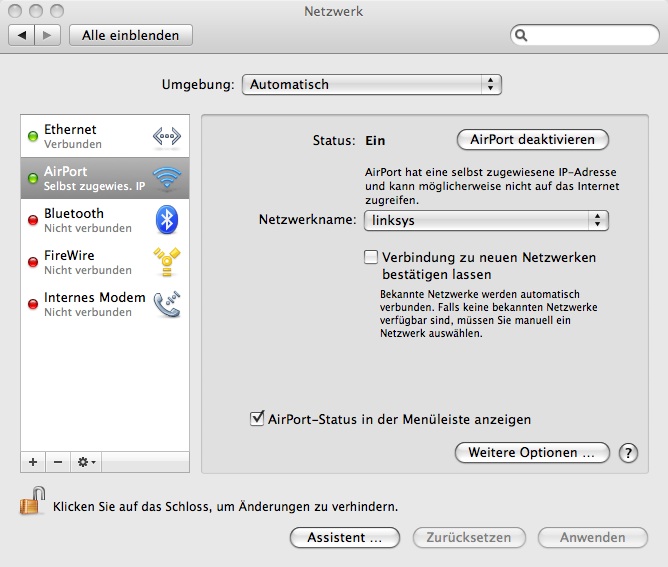The height and width of the screenshot is (567, 668).
Task: Open help with the question mark button
Action: coord(628,453)
